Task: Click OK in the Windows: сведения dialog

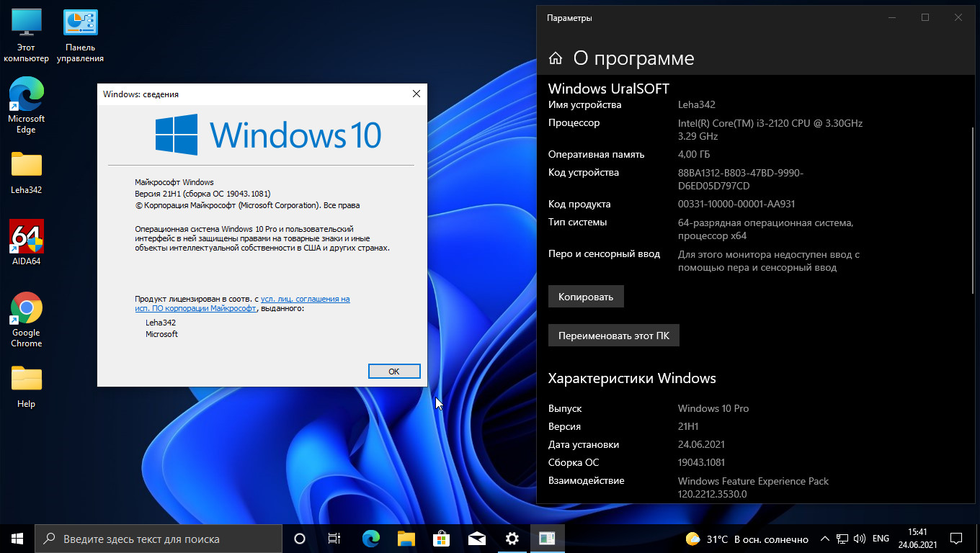Action: coord(393,372)
